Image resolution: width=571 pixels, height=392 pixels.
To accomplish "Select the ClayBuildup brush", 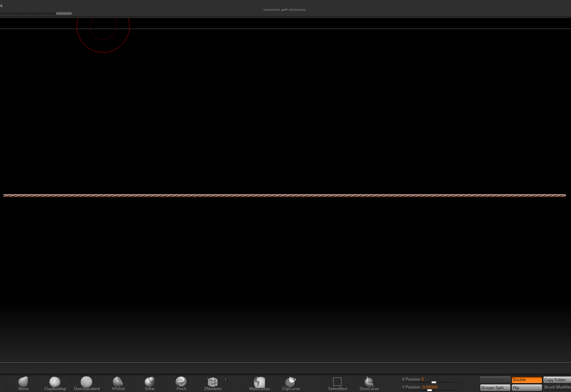I will pyautogui.click(x=55, y=383).
